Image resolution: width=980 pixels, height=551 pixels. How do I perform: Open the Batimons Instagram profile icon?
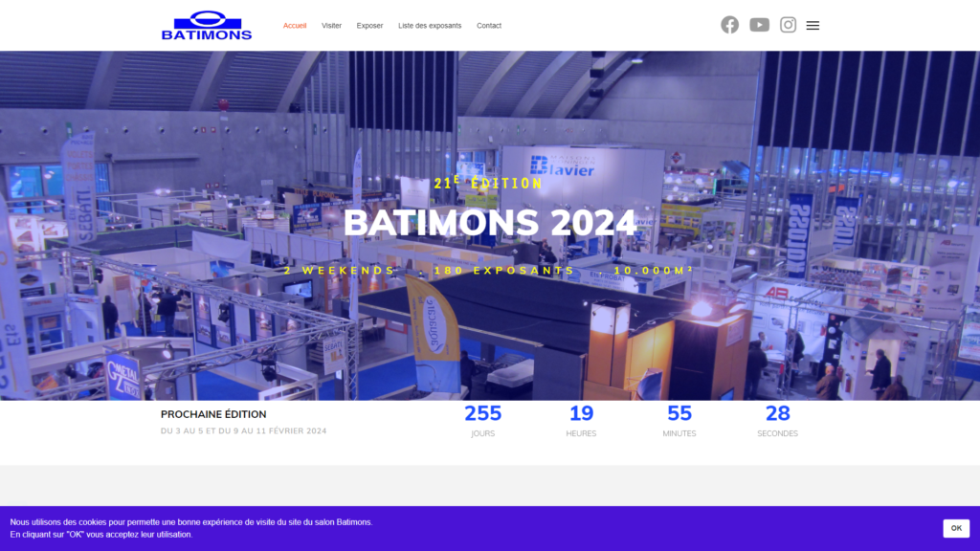[x=788, y=25]
